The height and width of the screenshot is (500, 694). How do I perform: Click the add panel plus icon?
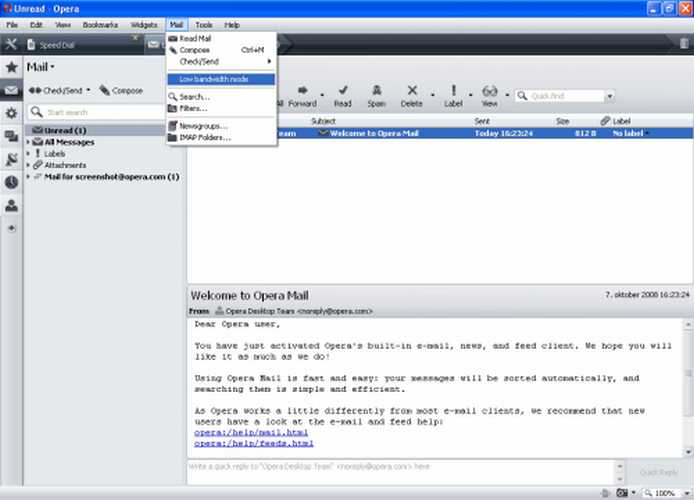pyautogui.click(x=12, y=228)
